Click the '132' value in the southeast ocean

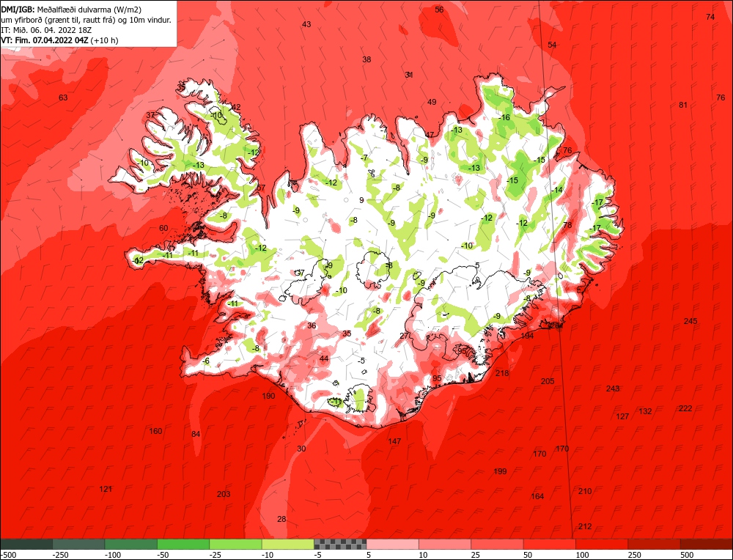click(645, 411)
